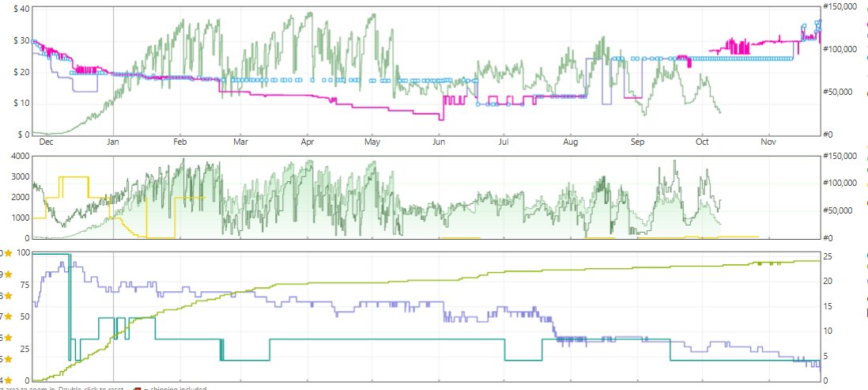
Task: Click the star icon beside the 6 rating label
Action: coord(8,338)
